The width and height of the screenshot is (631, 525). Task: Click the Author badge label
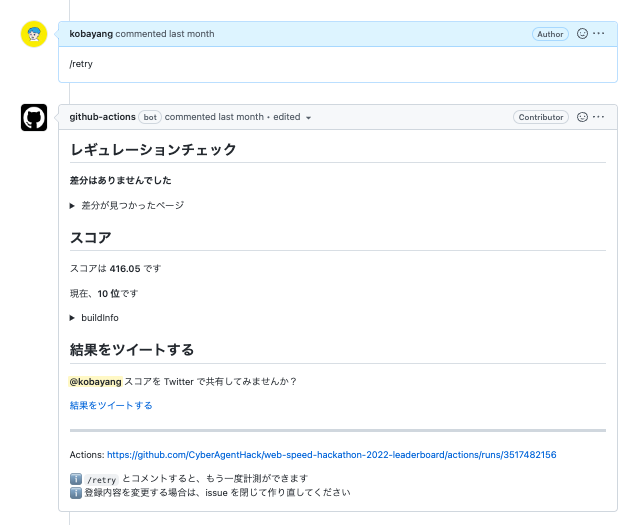(x=550, y=34)
